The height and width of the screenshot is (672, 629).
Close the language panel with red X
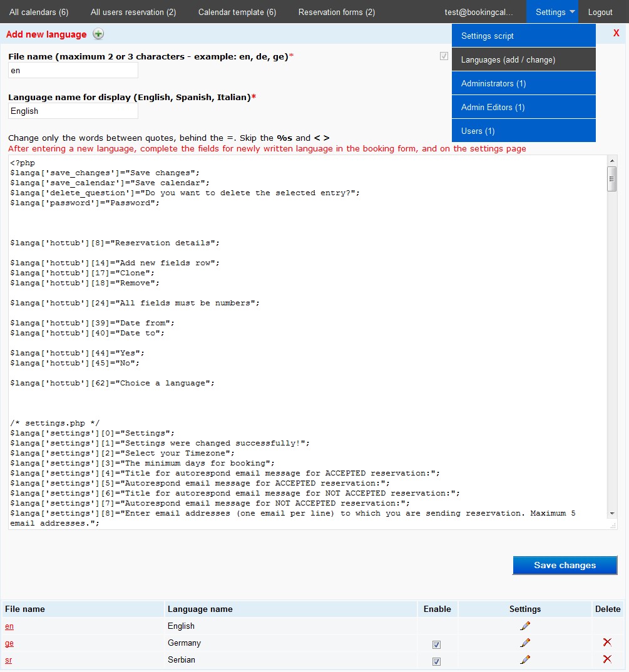click(616, 34)
